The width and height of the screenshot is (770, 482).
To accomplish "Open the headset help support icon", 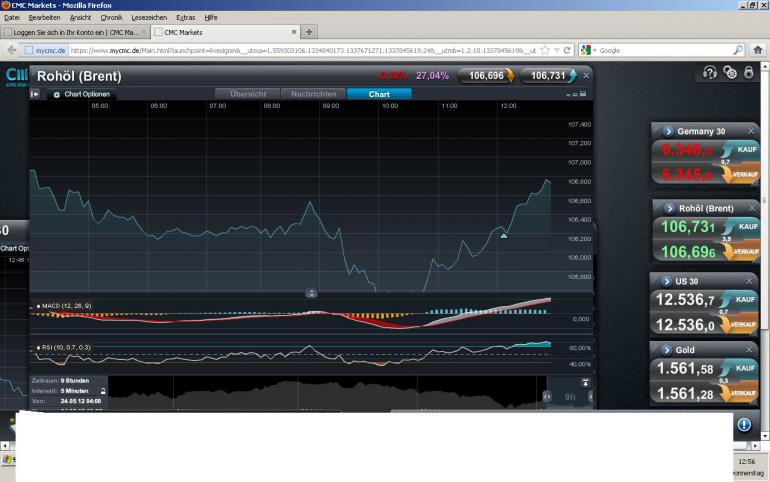I will click(710, 73).
